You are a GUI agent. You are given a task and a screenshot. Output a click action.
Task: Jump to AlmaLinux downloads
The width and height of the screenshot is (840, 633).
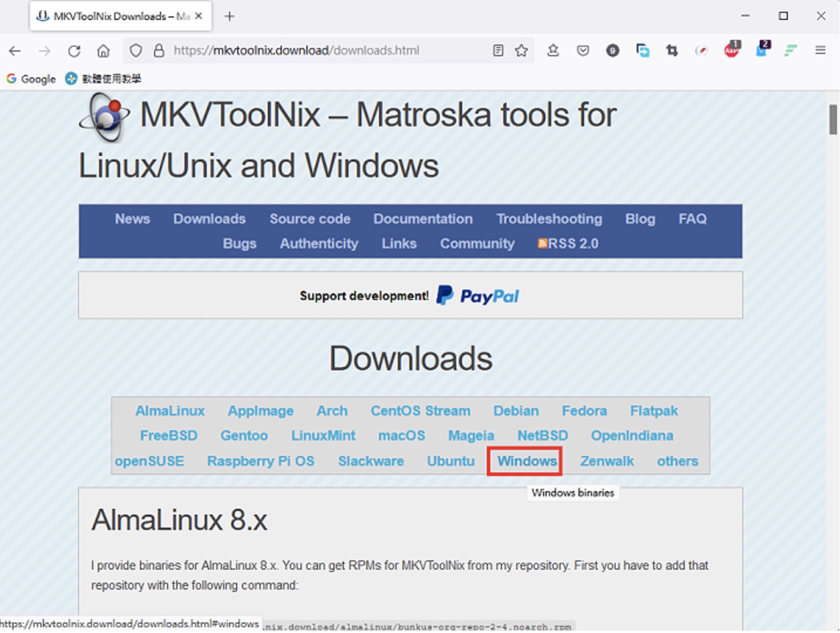(170, 411)
